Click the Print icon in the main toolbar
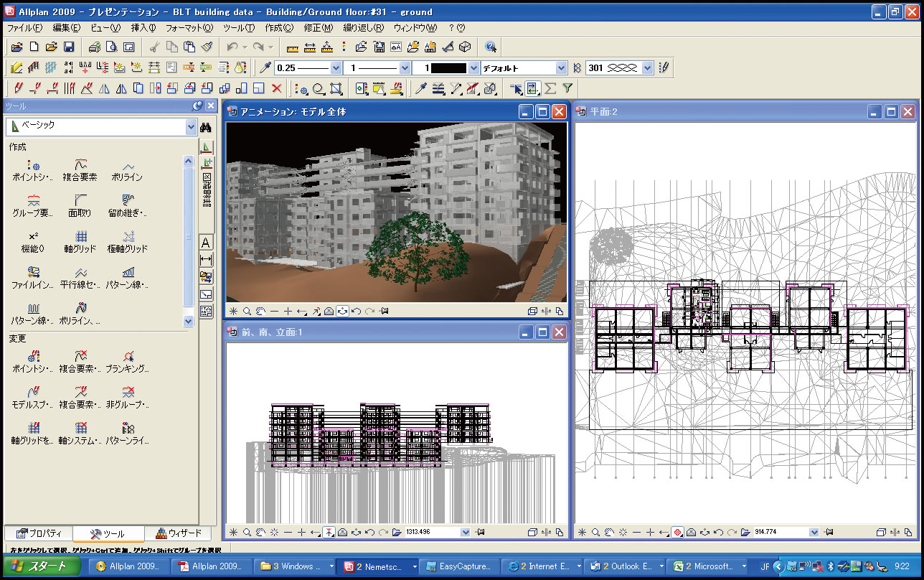 coord(94,47)
